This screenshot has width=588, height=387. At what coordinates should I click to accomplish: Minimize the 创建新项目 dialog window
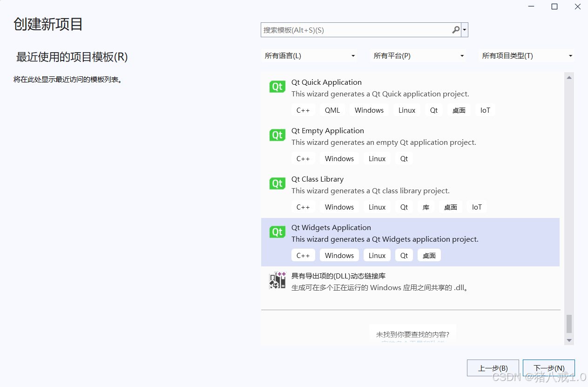coord(531,7)
